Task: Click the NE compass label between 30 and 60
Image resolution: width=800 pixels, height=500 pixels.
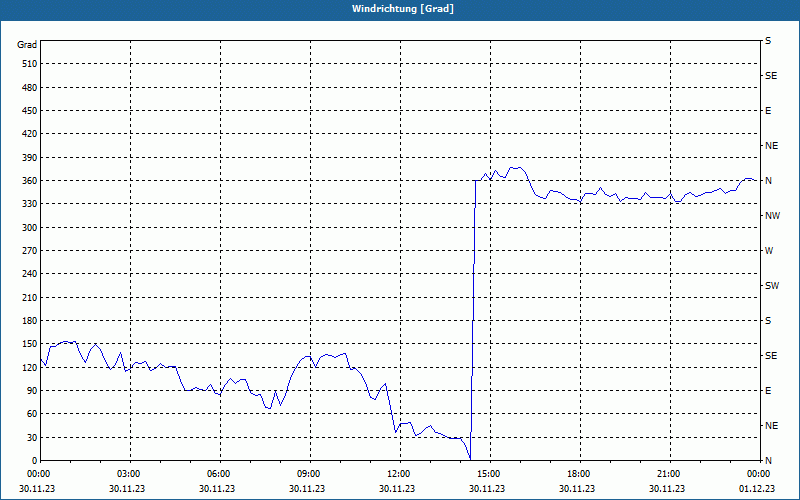Action: point(771,426)
